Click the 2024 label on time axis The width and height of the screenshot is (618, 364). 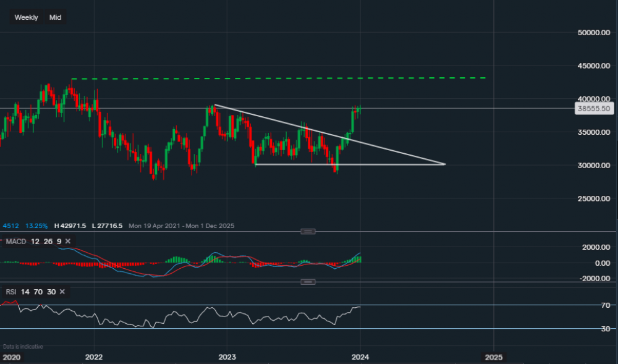[360, 357]
